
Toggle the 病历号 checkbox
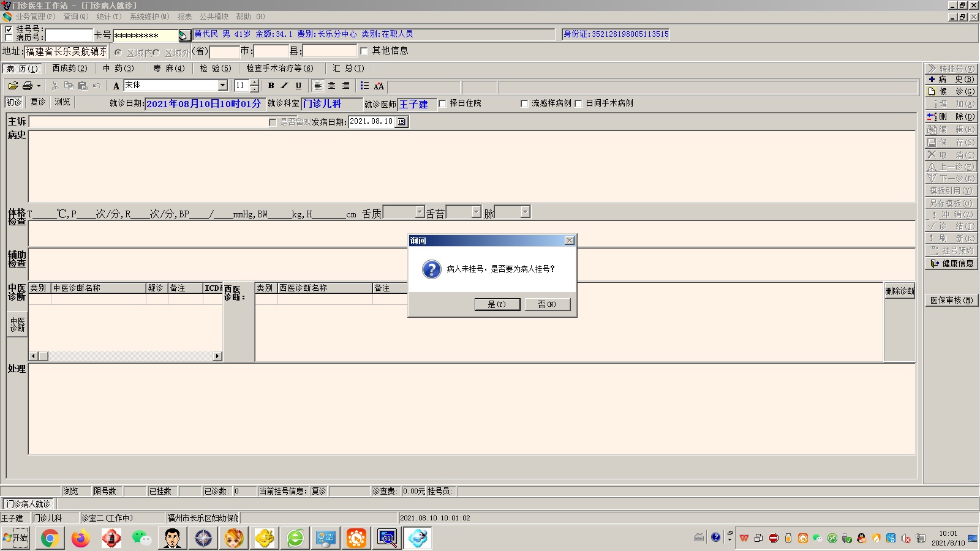[9, 38]
